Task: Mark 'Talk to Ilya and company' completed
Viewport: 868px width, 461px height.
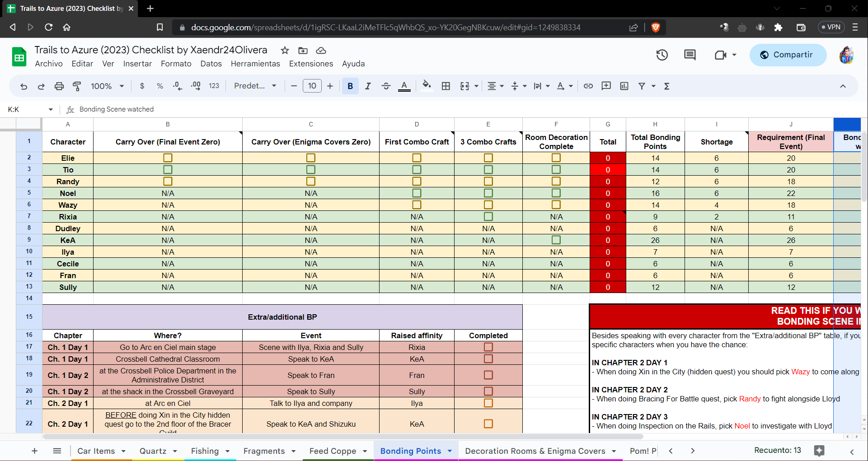Action: [488, 403]
